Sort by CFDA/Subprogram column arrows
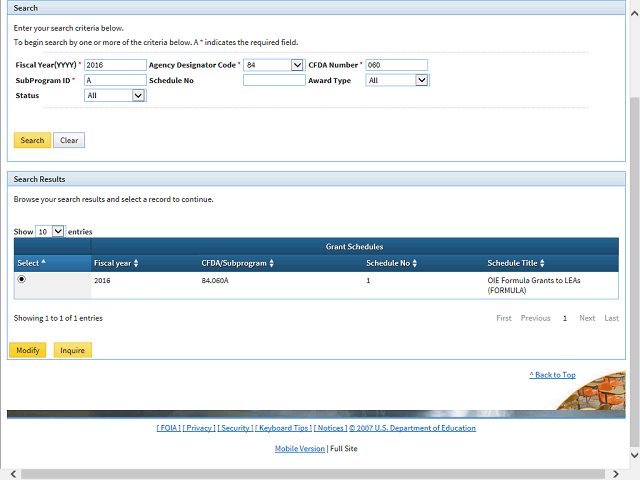Image resolution: width=640 pixels, height=480 pixels. point(271,263)
